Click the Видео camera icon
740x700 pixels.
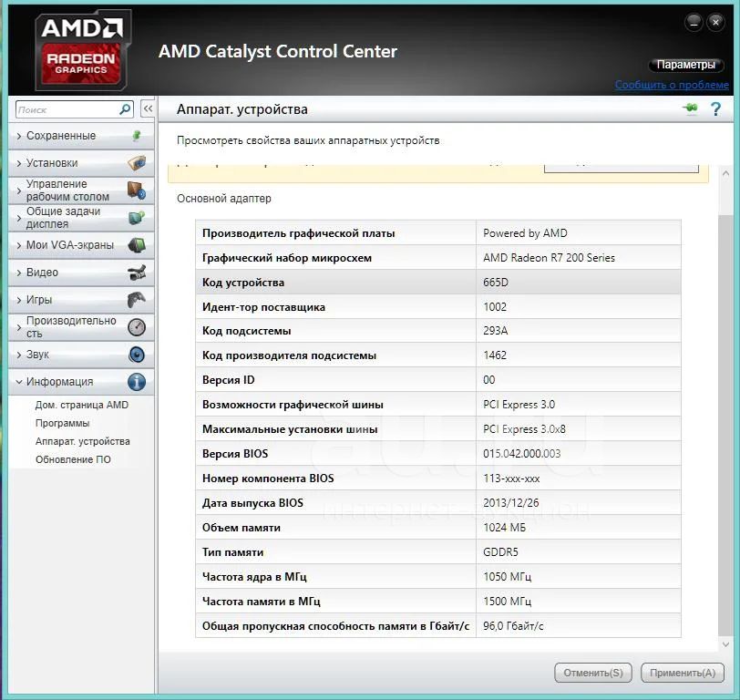[x=136, y=273]
